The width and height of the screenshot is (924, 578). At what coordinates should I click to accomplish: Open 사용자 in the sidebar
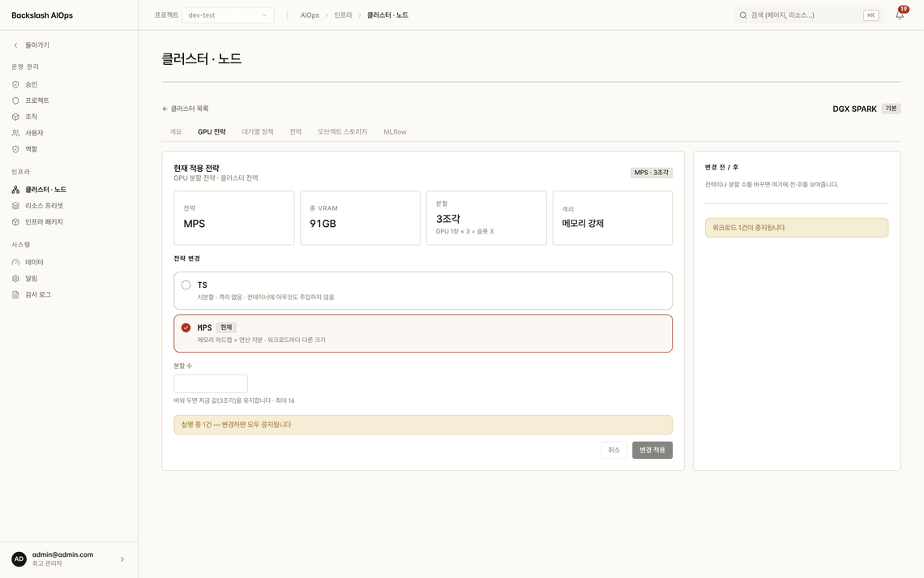pyautogui.click(x=33, y=133)
